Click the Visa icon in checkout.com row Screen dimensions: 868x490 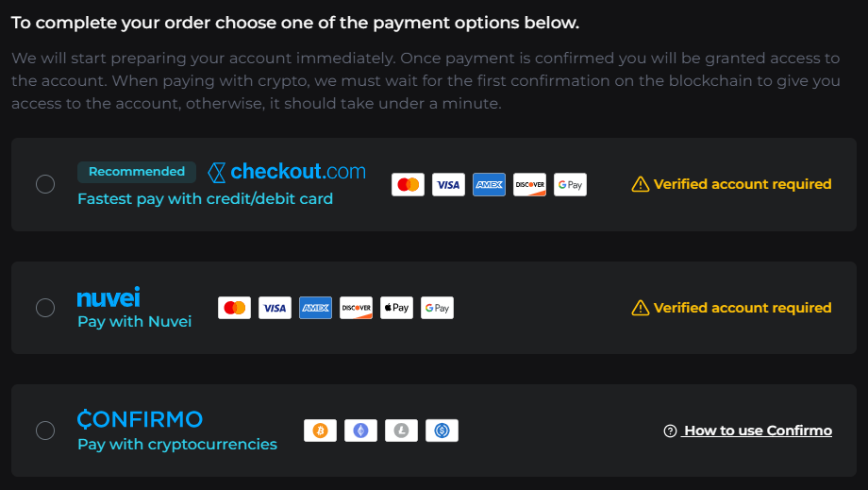click(x=448, y=185)
